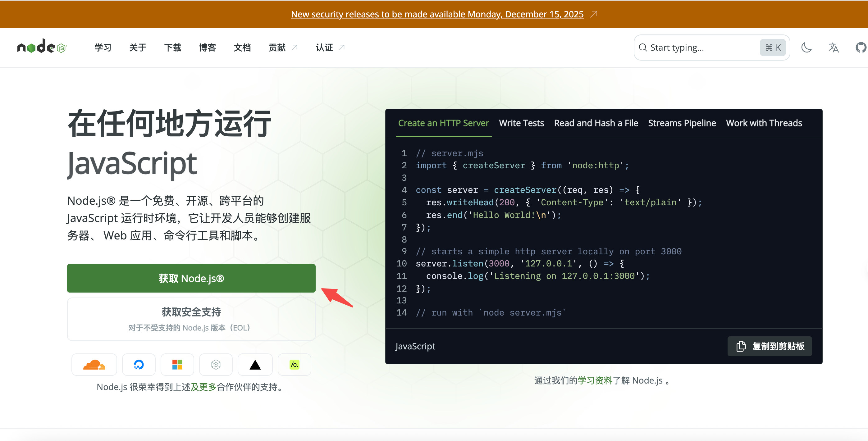
Task: Click the external arrow next to 贡献
Action: coord(295,48)
